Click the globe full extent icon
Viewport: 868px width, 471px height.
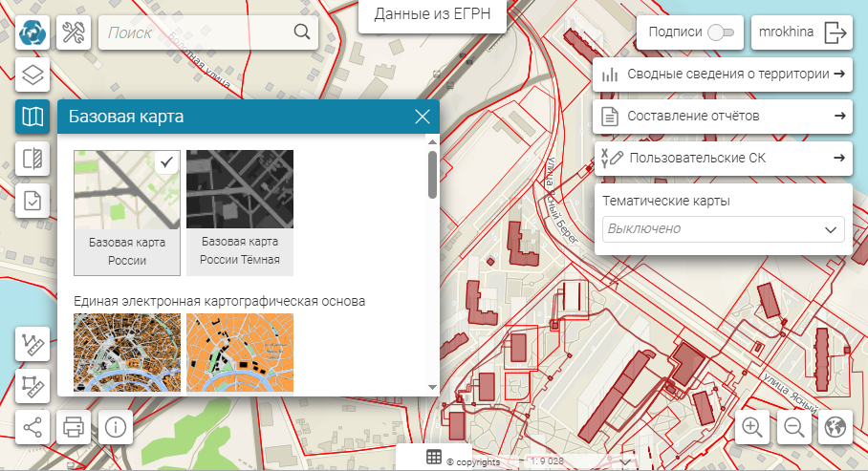(835, 427)
